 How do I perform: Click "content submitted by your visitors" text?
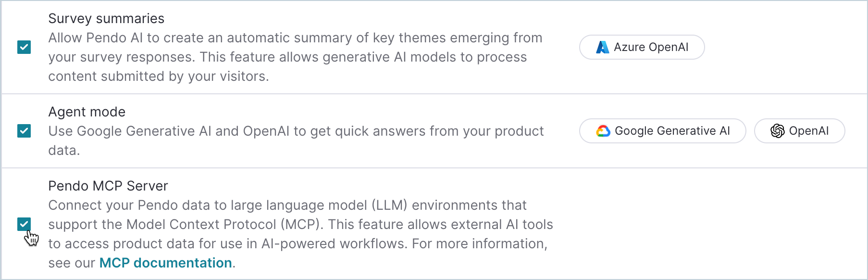[158, 76]
